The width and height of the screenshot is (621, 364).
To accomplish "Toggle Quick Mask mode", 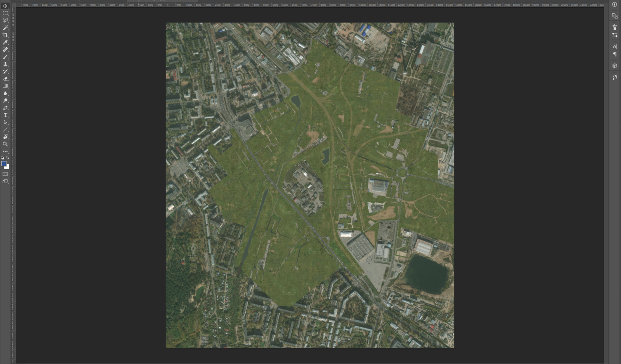I will coord(5,174).
